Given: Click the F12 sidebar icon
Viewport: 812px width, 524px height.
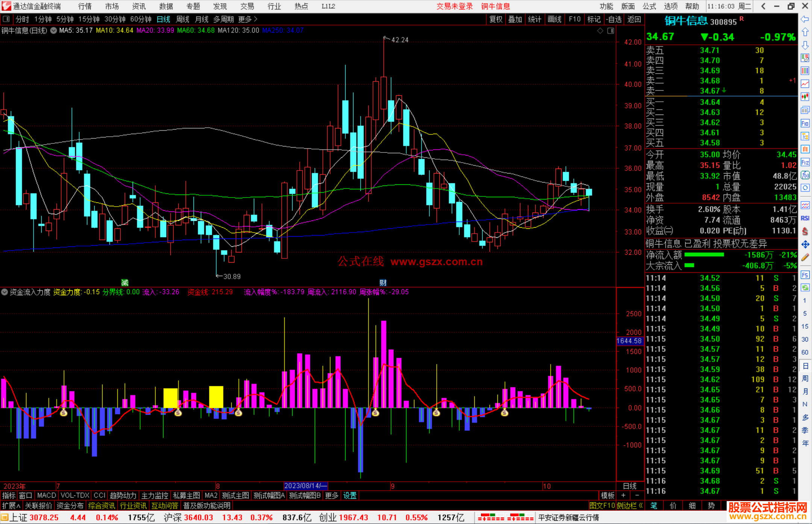Looking at the screenshot, I should [x=805, y=162].
